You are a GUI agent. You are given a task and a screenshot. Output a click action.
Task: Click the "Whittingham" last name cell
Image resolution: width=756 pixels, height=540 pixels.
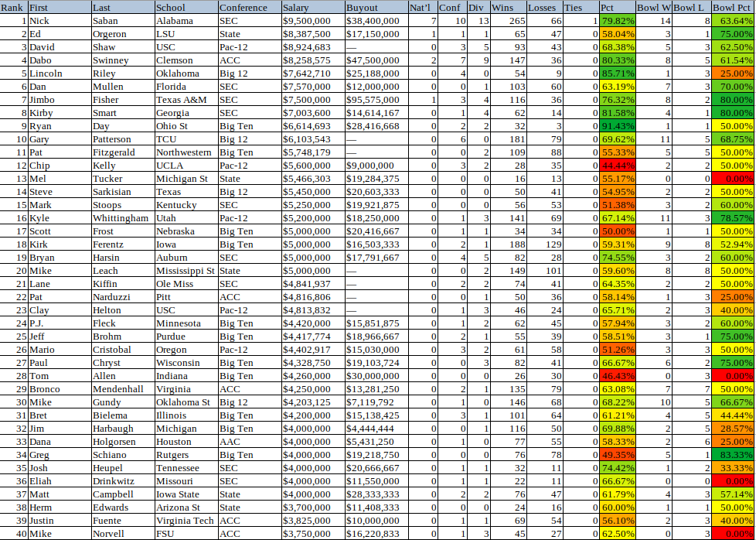click(123, 218)
